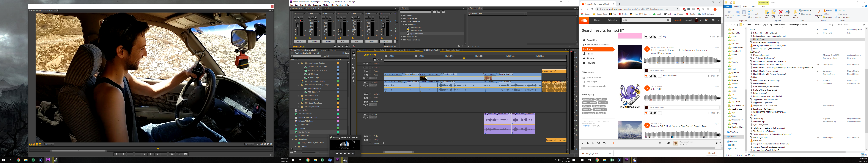This screenshot has height=163, width=868.
Task: Click Upgrade on SoundCloud
Action: coord(678,20)
